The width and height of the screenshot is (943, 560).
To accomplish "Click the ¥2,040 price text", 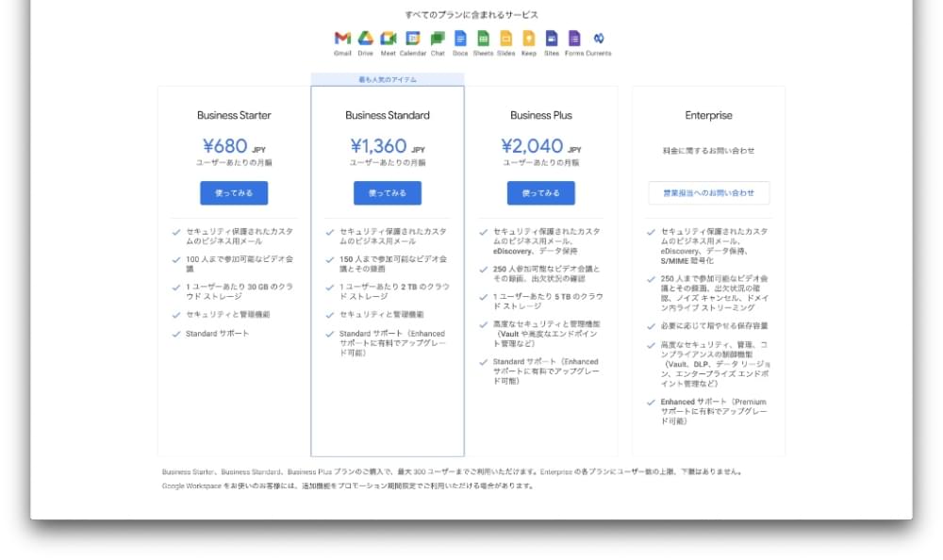I will pyautogui.click(x=533, y=148).
